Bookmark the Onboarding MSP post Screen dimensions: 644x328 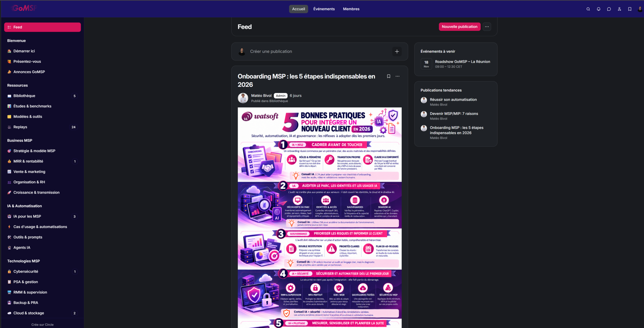point(388,76)
